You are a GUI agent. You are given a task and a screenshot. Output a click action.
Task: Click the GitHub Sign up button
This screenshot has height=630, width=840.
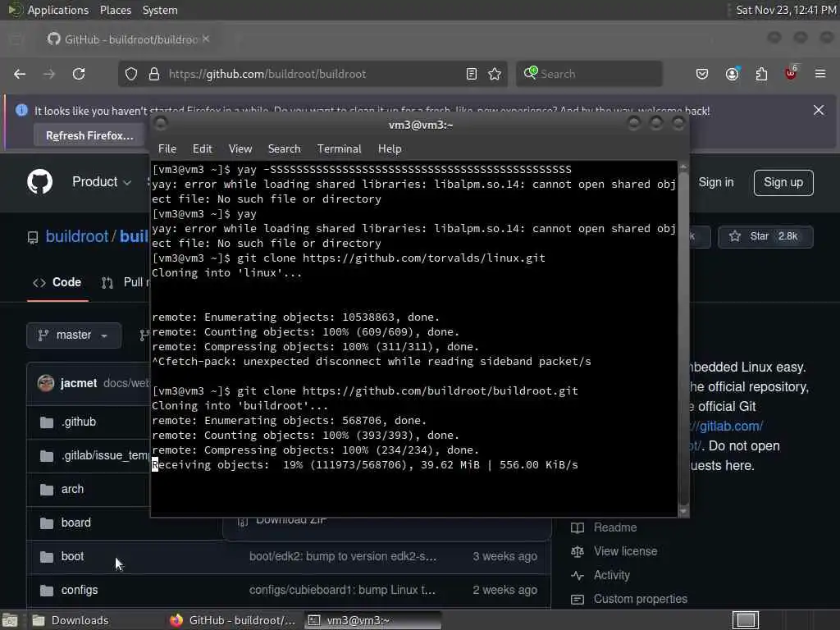pyautogui.click(x=783, y=183)
